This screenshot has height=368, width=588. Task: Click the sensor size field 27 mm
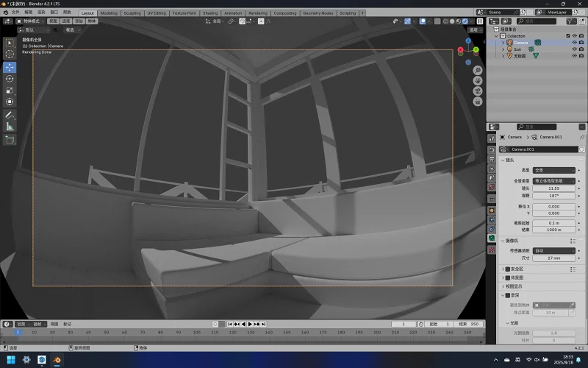pos(554,258)
